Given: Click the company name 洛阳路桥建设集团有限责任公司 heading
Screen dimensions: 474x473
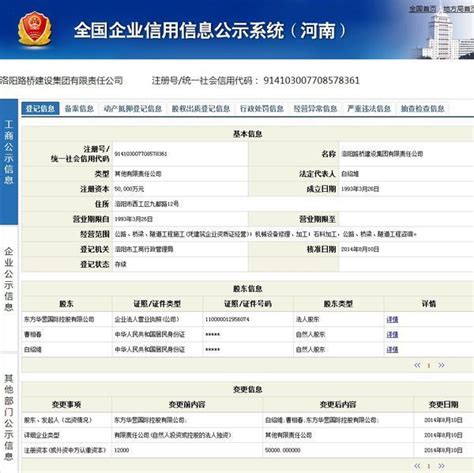Looking at the screenshot, I should 61,80.
